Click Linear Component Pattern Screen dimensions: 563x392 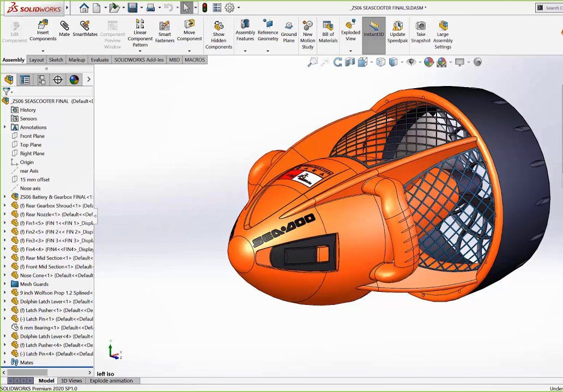(x=140, y=33)
